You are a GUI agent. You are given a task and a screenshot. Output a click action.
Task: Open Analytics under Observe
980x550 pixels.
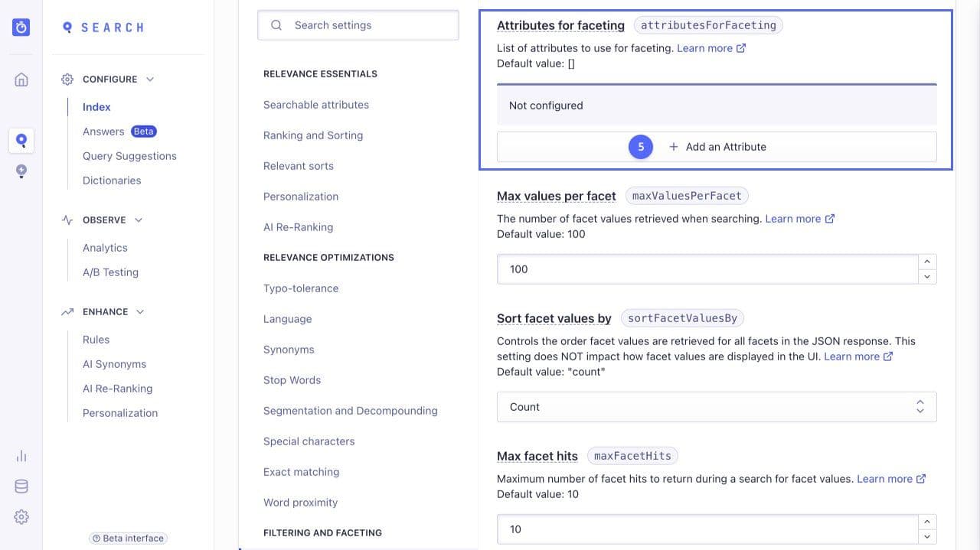point(105,248)
